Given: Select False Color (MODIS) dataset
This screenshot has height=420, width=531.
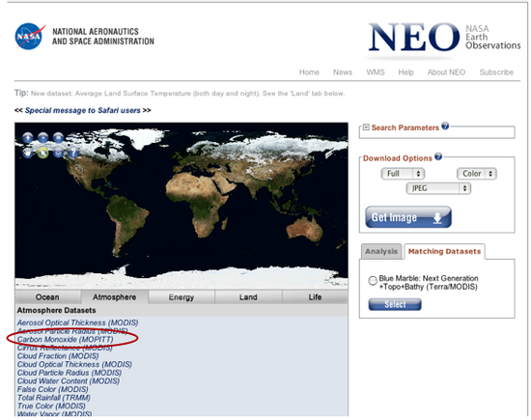Looking at the screenshot, I should coord(52,389).
